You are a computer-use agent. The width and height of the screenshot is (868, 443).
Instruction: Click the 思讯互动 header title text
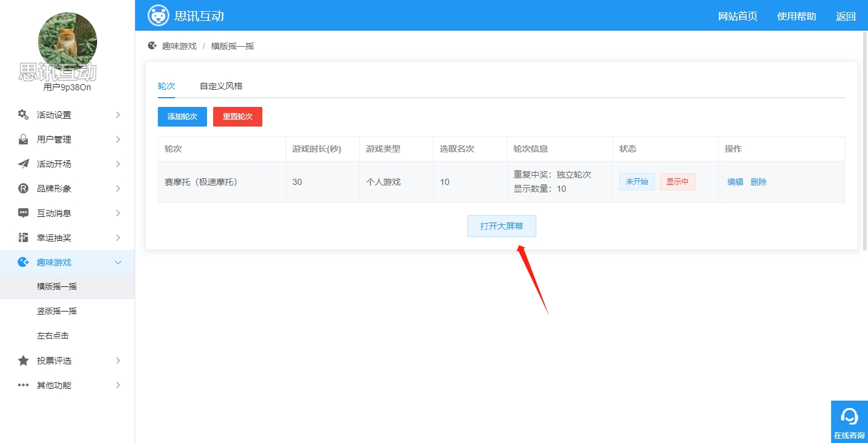(199, 16)
